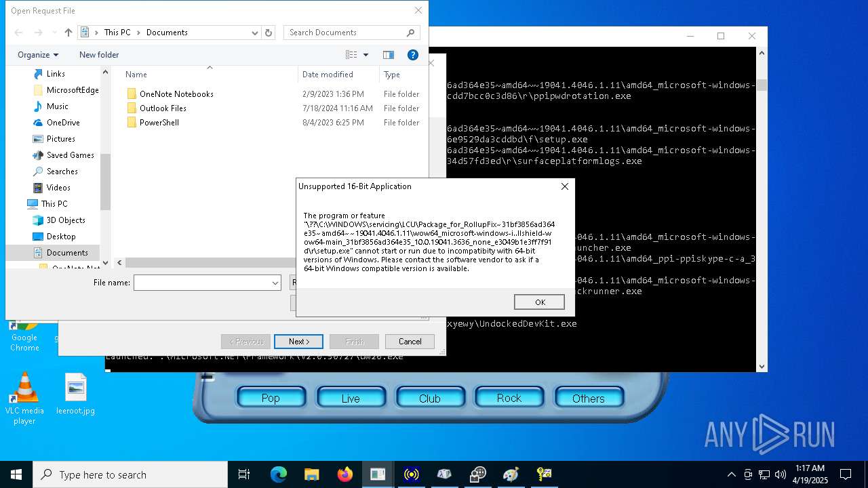Select the PowerShell folder in the file list
The width and height of the screenshot is (868, 488).
159,123
